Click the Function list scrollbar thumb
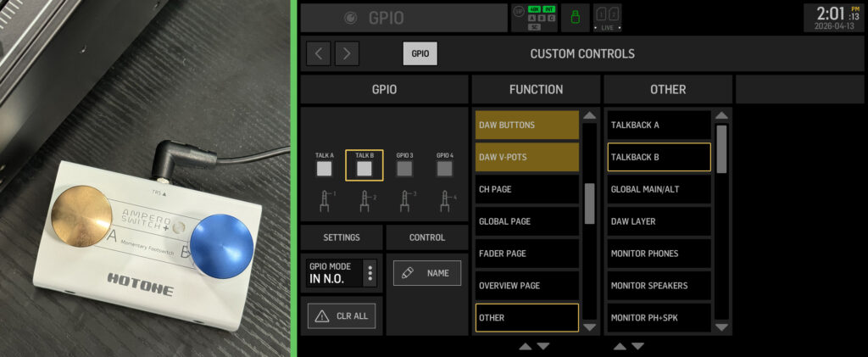Screen dimensions: 868x357 [x=590, y=204]
